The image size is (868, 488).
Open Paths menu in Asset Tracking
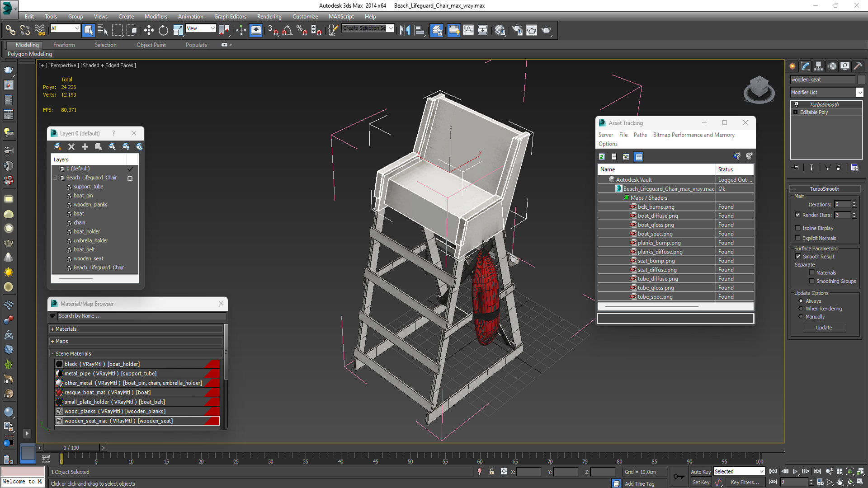[640, 135]
